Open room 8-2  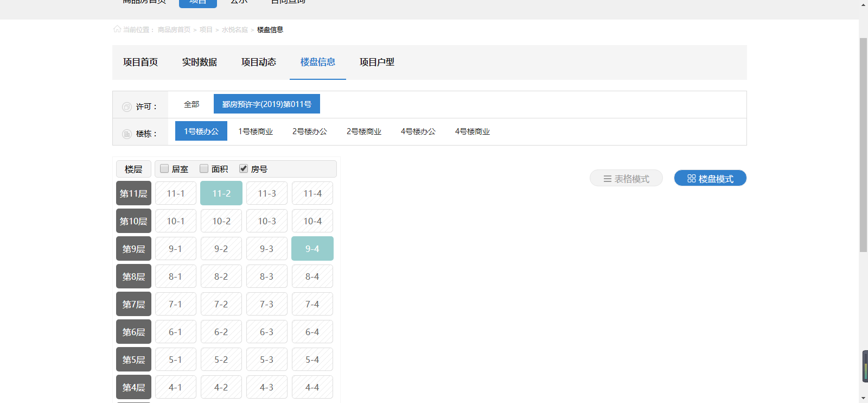[221, 276]
